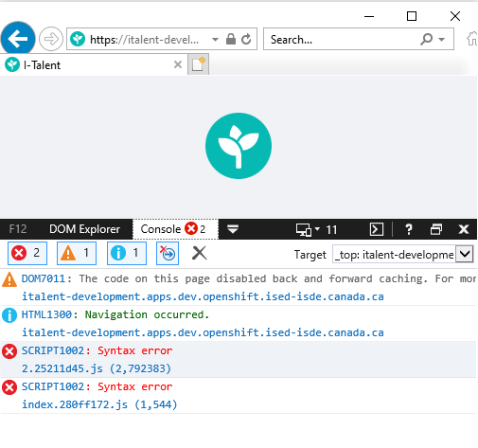Click the HTML1300 info code link
Image resolution: width=478 pixels, height=448 pixels.
(x=46, y=314)
